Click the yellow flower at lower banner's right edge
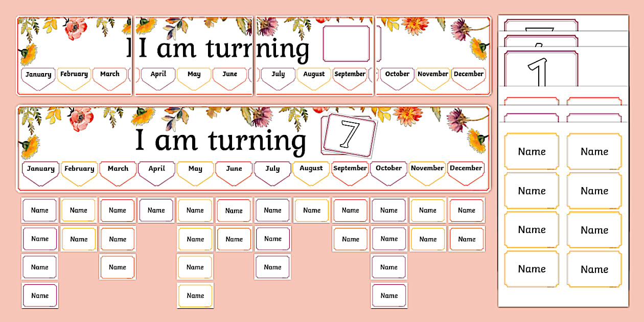 (x=477, y=141)
